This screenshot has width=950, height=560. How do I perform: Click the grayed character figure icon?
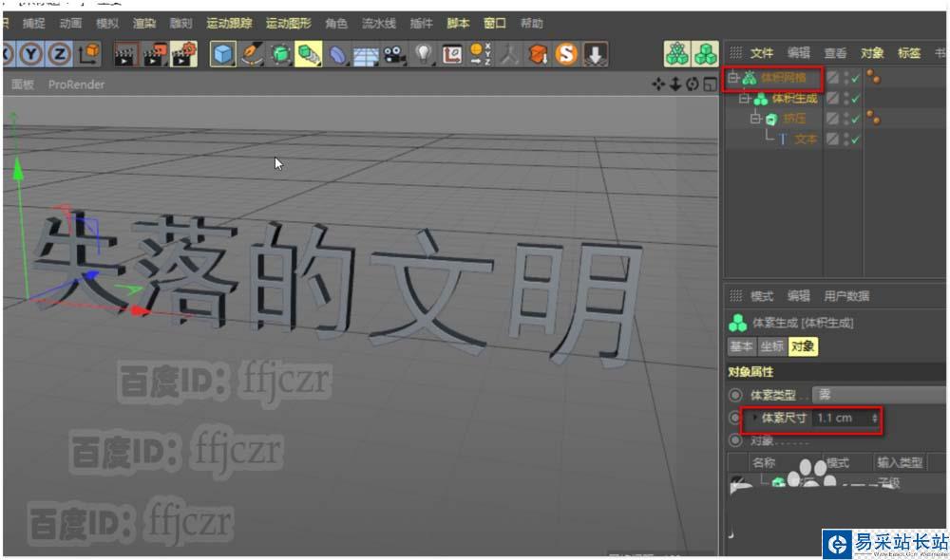click(509, 54)
